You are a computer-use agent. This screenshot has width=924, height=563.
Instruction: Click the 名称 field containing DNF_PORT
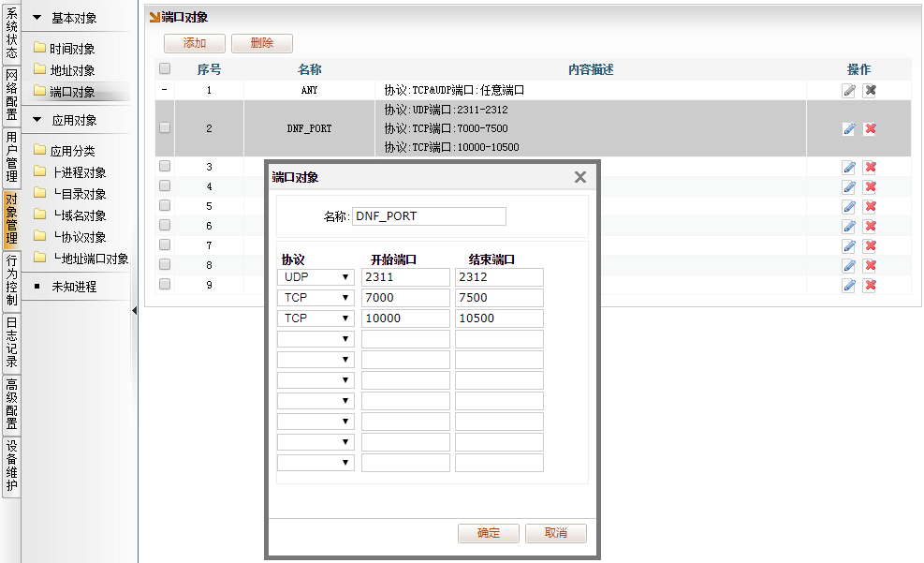click(x=429, y=216)
